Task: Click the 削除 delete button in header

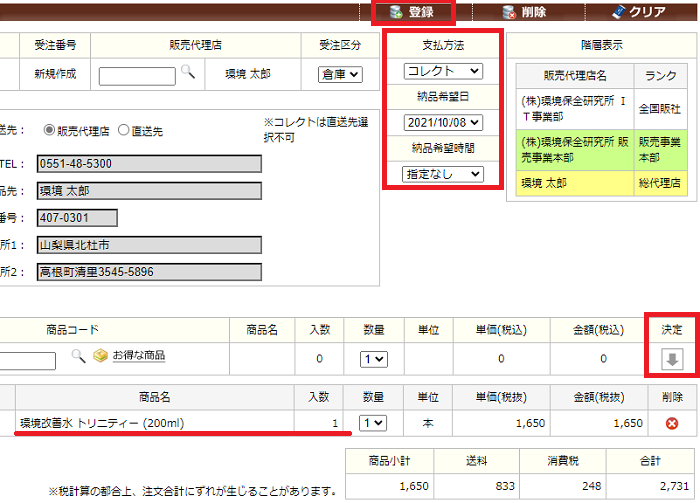Action: point(524,12)
